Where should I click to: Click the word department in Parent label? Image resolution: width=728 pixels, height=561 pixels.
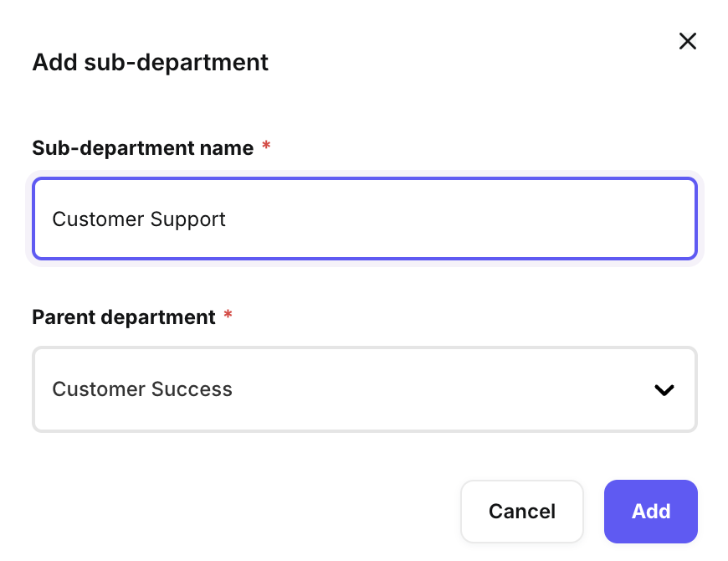[157, 317]
